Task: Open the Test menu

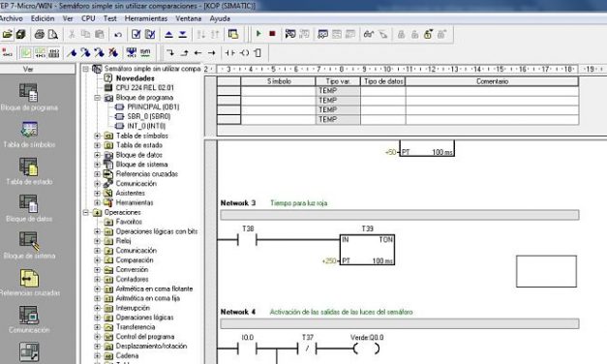Action: (x=110, y=18)
